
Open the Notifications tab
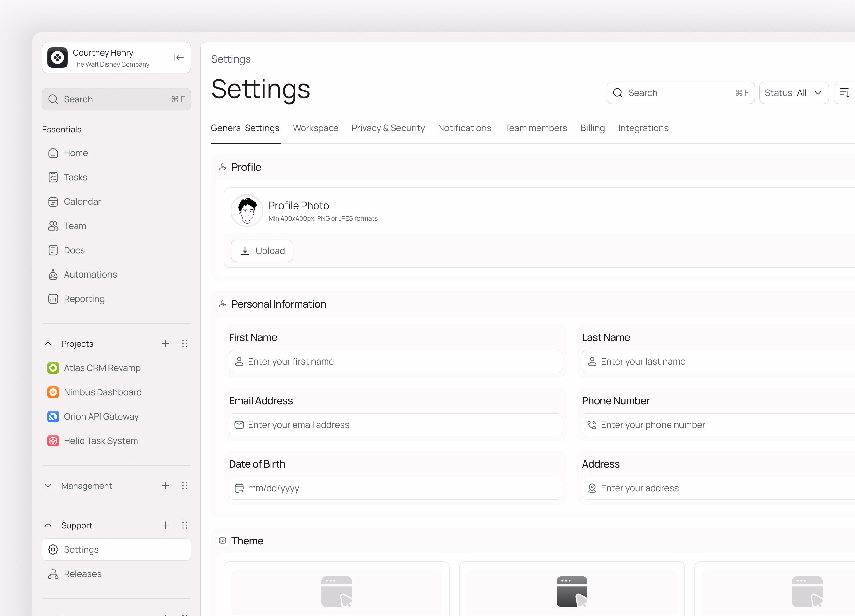tap(465, 128)
